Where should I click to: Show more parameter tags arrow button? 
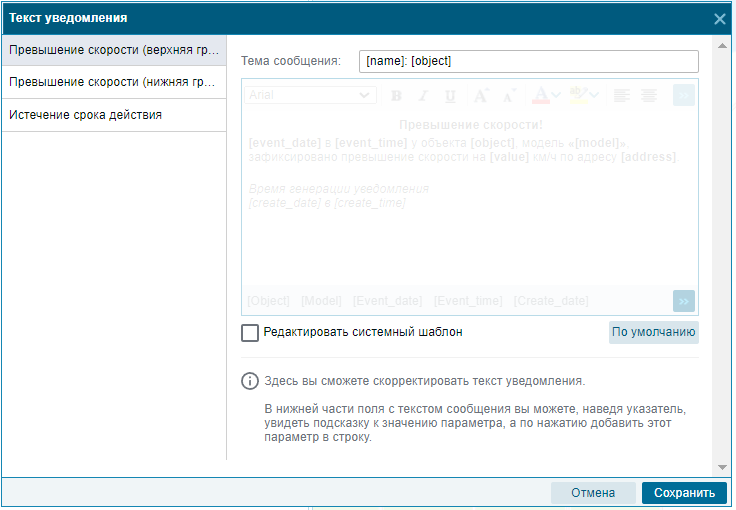pos(683,301)
